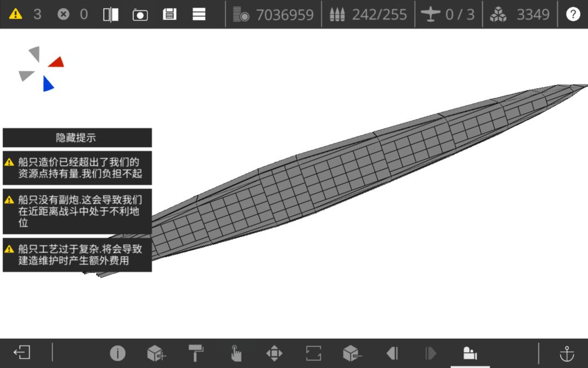This screenshot has height=368, width=588.
Task: Take a screenshot with the camera icon
Action: click(140, 15)
